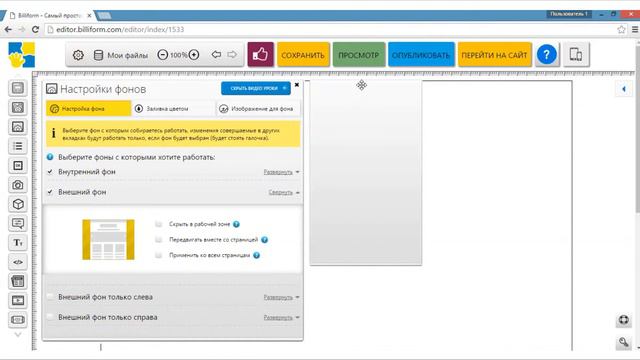Select the slider tool at sidebar bottom
Viewport: 640px width, 360px height.
18,320
